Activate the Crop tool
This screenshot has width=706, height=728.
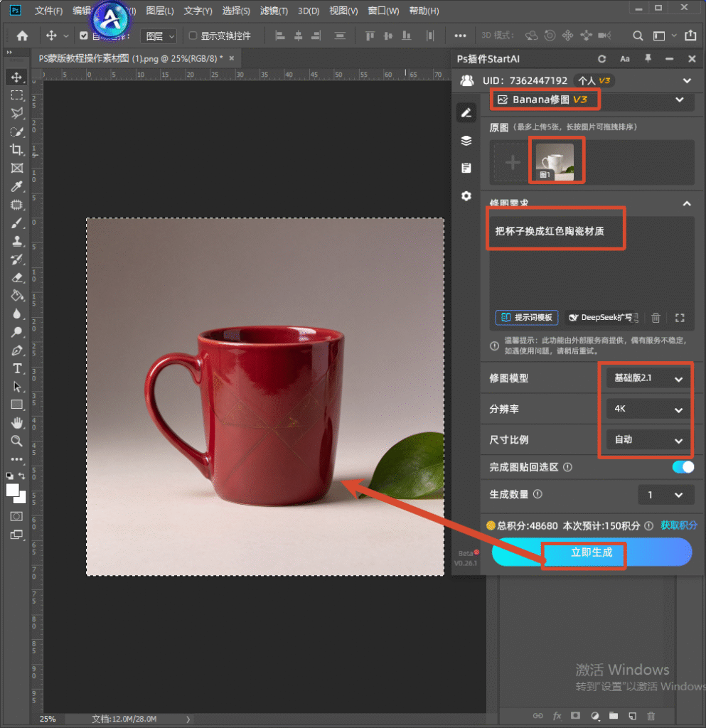[17, 150]
